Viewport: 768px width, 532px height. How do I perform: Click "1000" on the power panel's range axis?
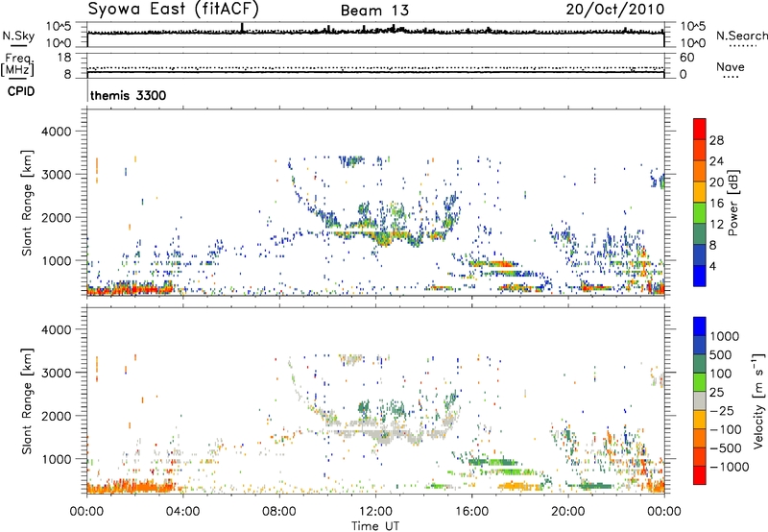point(57,260)
